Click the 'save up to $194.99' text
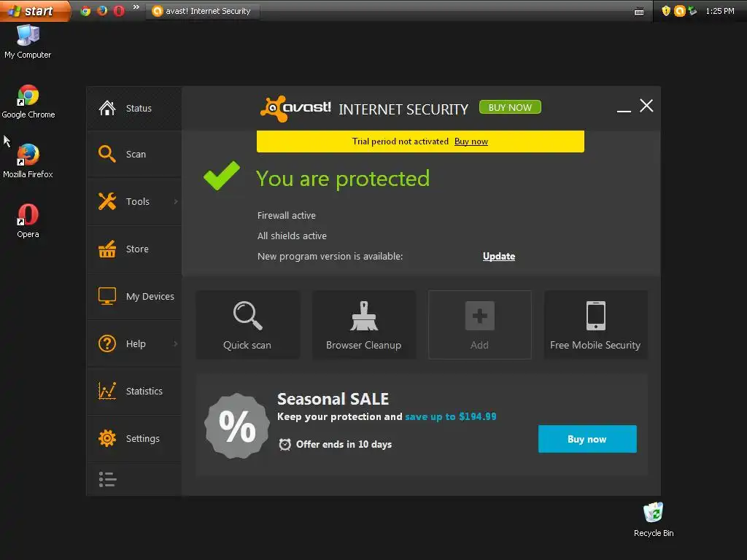Screen dimensions: 747x560 (451, 416)
